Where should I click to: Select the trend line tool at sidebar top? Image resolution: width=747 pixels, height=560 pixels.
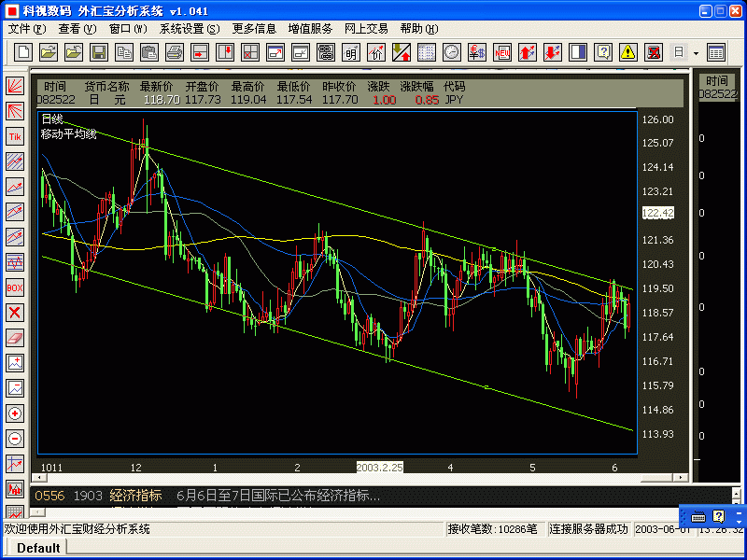13,84
